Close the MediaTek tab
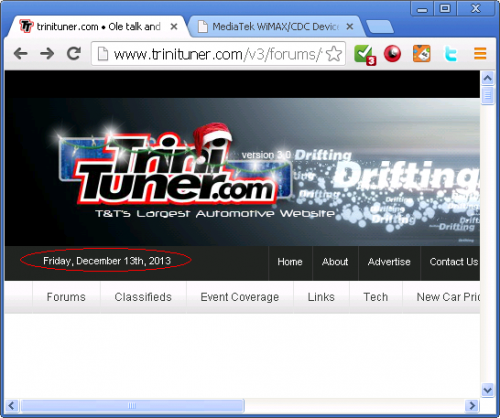This screenshot has width=500, height=418. (x=350, y=26)
